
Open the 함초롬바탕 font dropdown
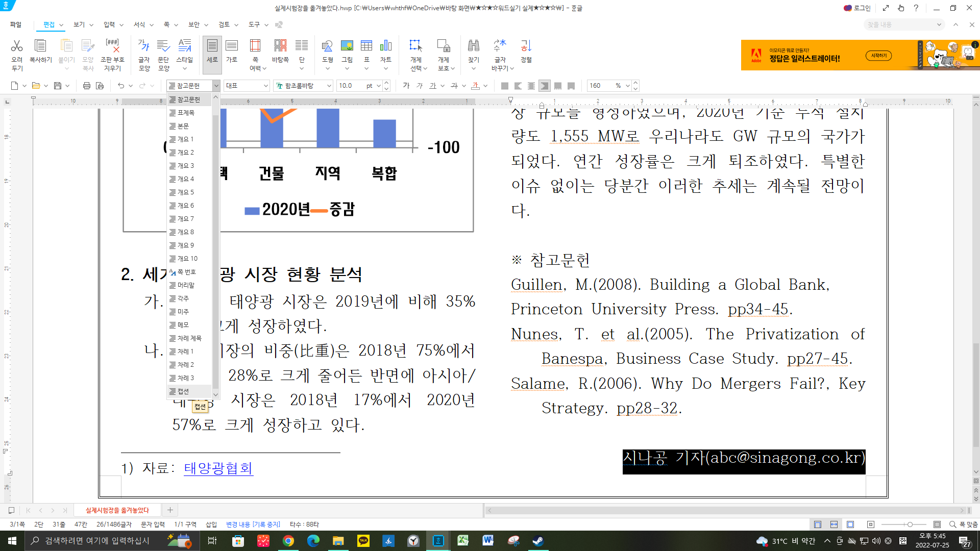pos(329,86)
